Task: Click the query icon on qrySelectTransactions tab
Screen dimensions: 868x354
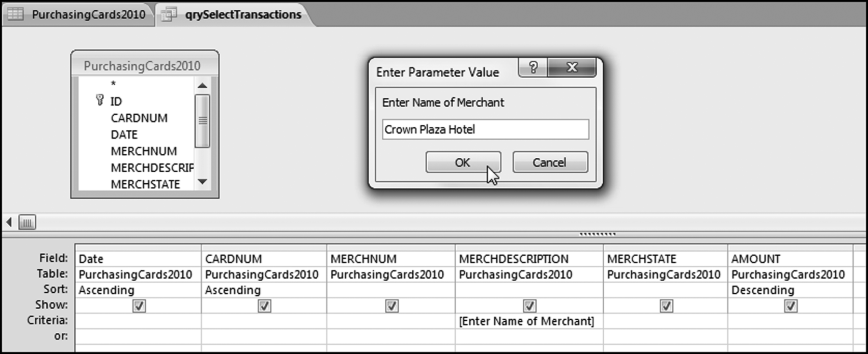Action: click(x=169, y=14)
